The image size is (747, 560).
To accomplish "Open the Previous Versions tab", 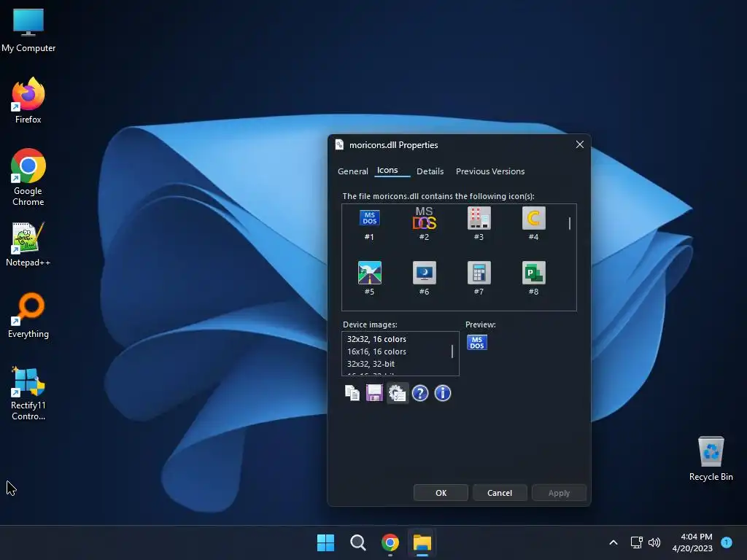I will pyautogui.click(x=490, y=171).
